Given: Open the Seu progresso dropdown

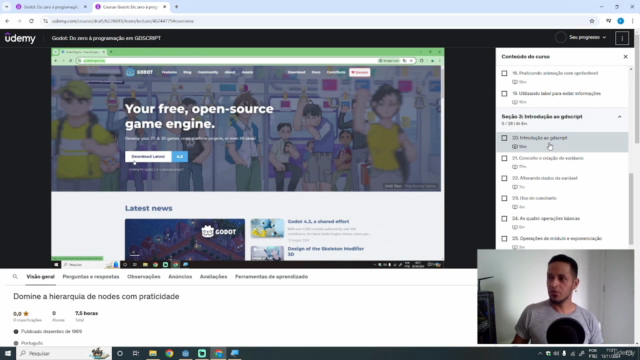Looking at the screenshot, I should (587, 38).
